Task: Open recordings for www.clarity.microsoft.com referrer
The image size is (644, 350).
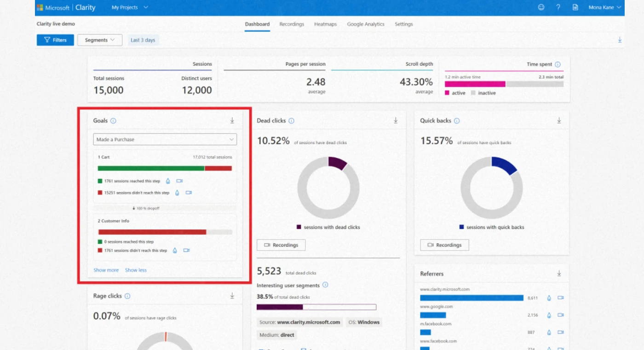Action: (560, 298)
